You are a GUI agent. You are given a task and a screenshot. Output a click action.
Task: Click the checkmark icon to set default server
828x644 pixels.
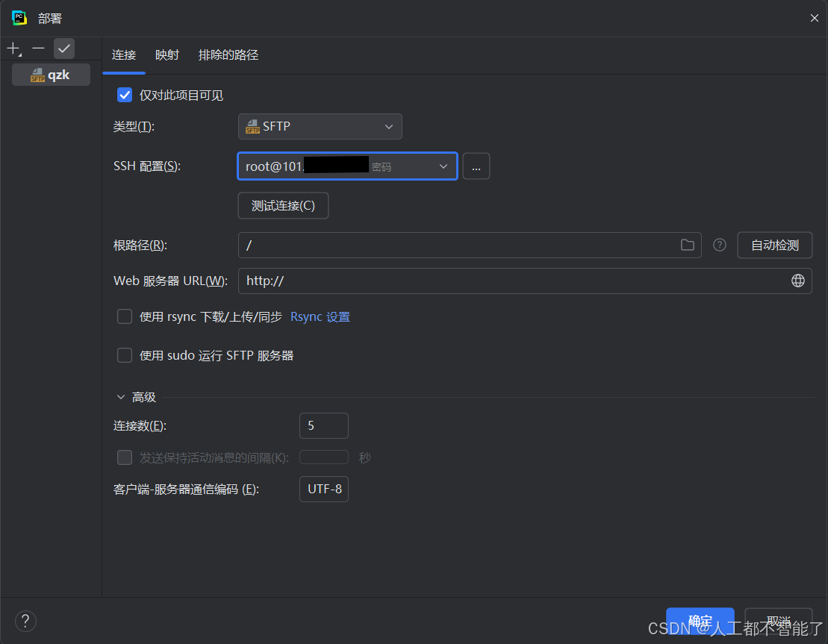coord(63,49)
